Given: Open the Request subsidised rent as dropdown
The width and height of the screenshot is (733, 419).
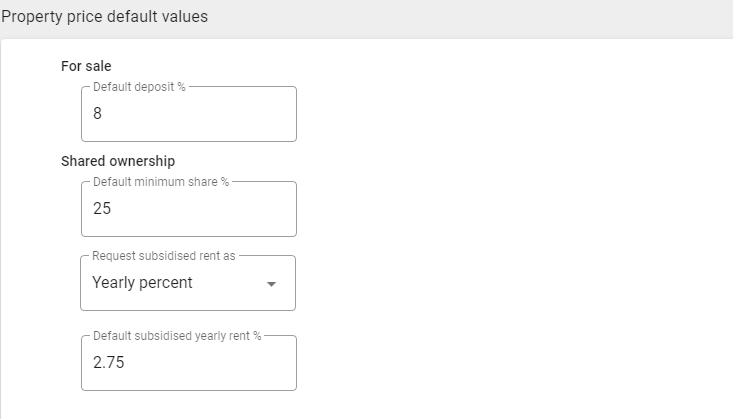Looking at the screenshot, I should click(188, 283).
